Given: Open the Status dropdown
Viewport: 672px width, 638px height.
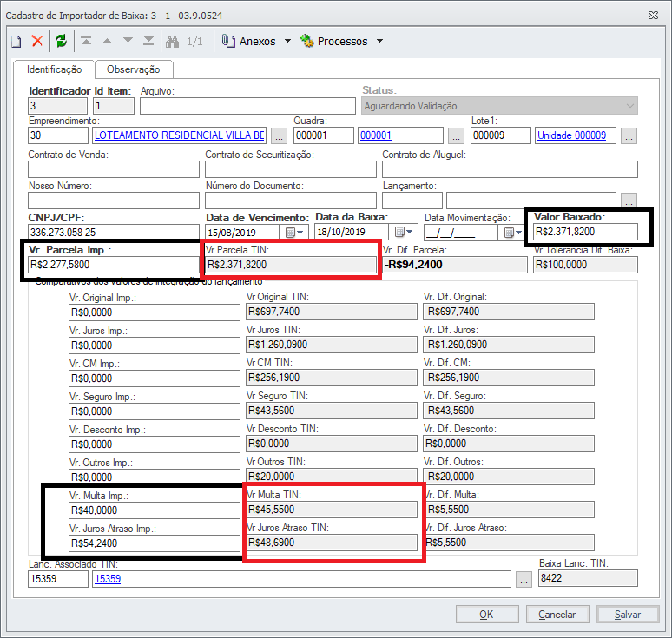Looking at the screenshot, I should tap(630, 106).
